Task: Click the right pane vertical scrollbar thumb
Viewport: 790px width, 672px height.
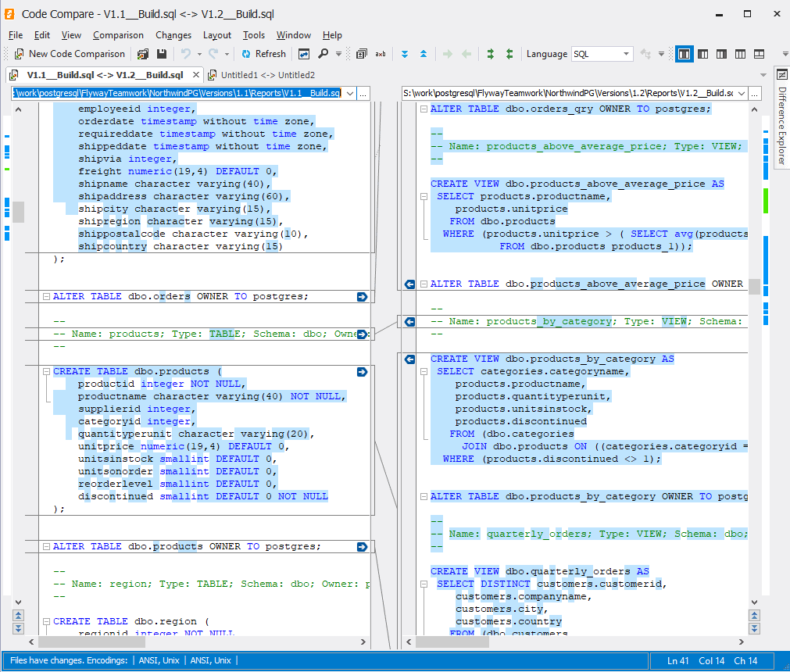Action: tap(754, 287)
